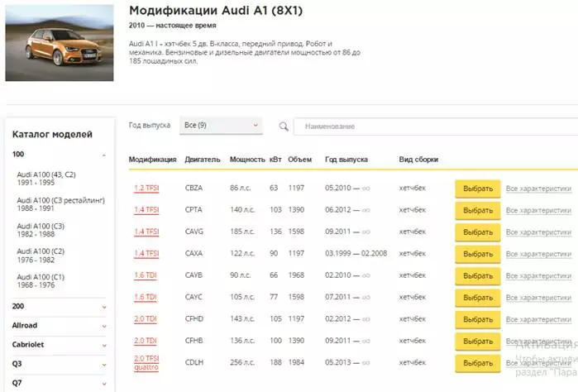Open Audi A100 (C3 рестайлинг) model
Screen dimensions: 578x392
pos(61,204)
